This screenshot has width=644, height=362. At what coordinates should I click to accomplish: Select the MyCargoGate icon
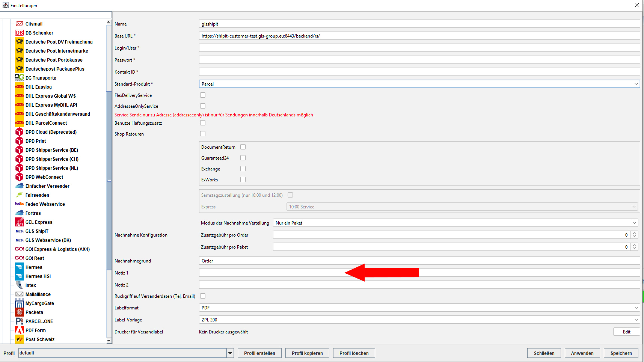pyautogui.click(x=20, y=303)
